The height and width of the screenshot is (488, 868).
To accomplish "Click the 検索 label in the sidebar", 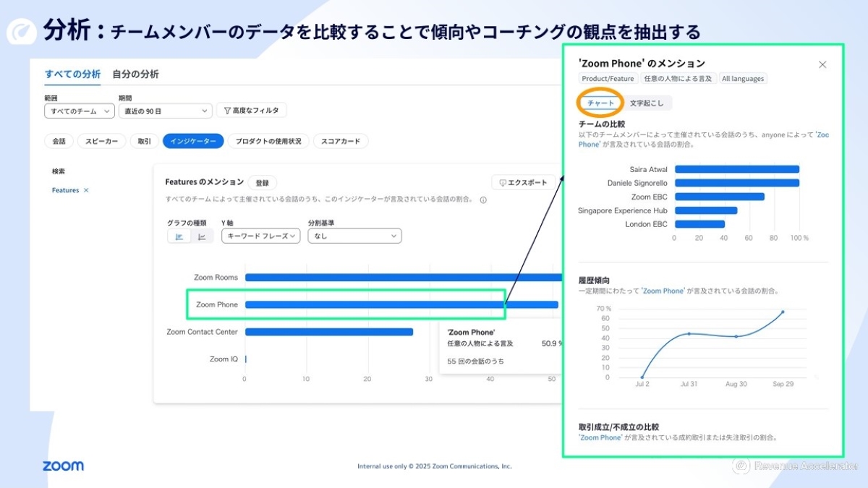I will (59, 171).
